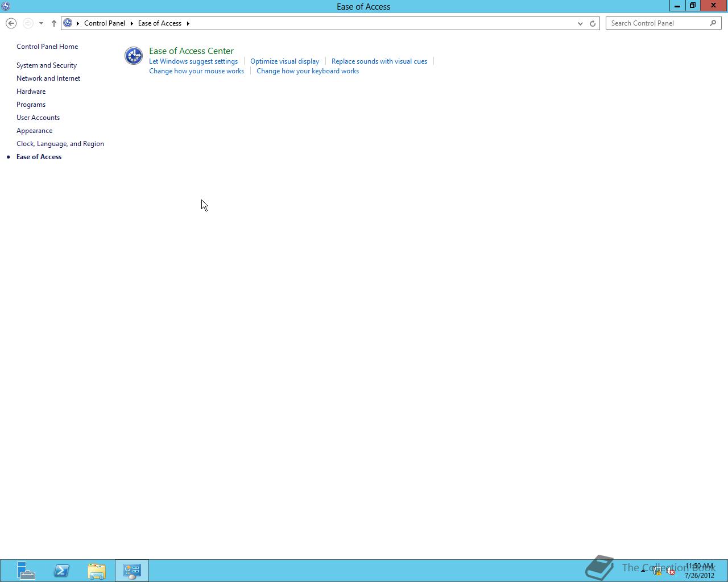Expand the chevron after Ease of Access breadcrumb
Screen dimensions: 728x582
(188, 23)
